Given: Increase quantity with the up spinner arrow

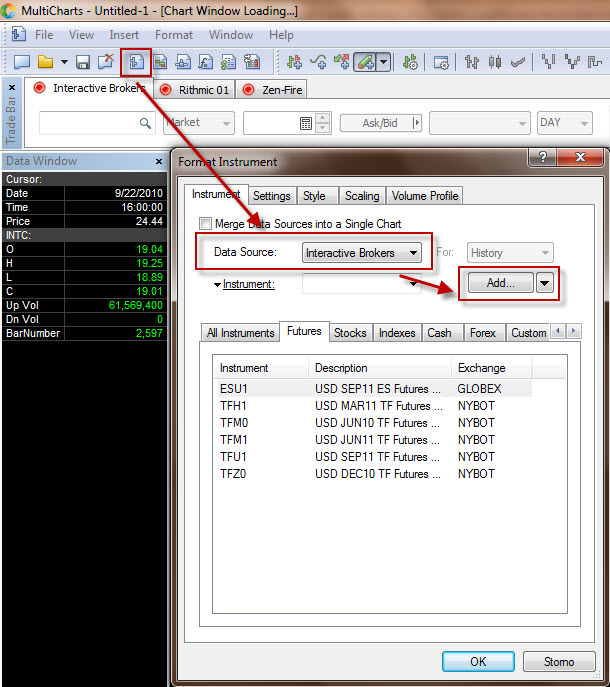Looking at the screenshot, I should coord(323,117).
